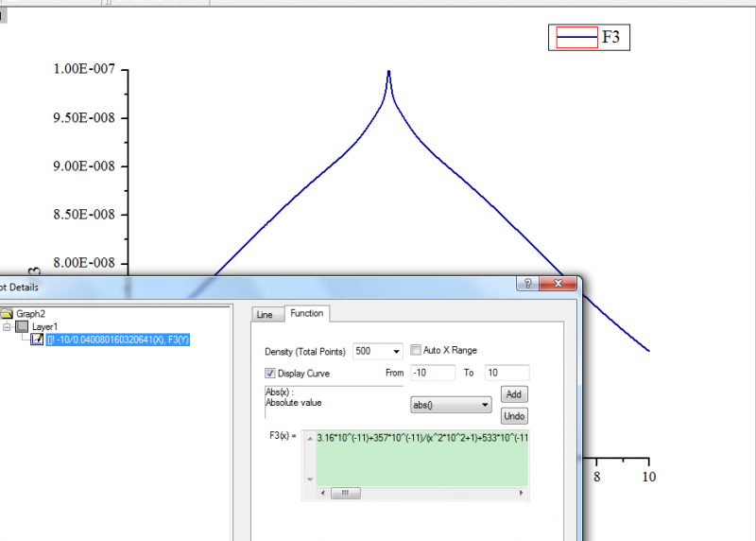Click the Layer1 layer icon

[22, 326]
